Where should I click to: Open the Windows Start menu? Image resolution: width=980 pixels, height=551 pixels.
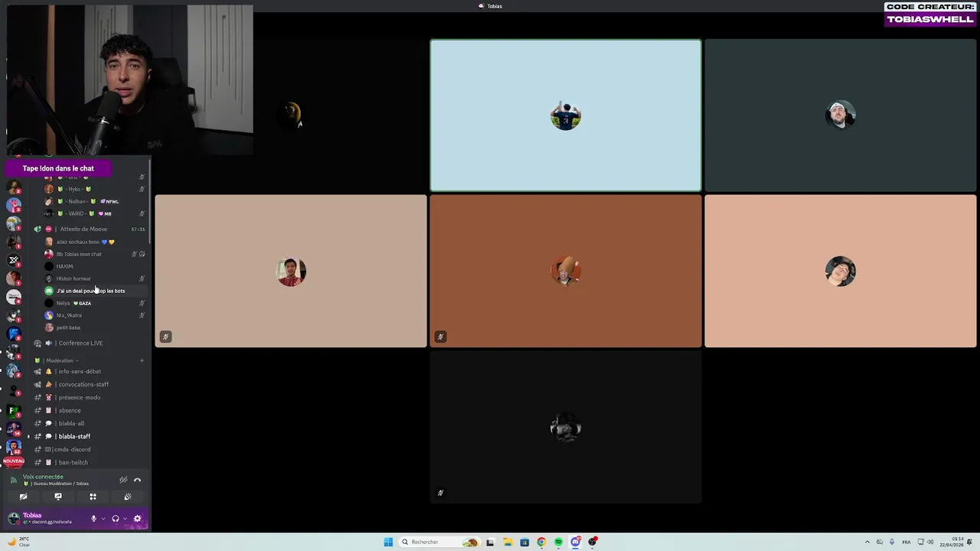[388, 542]
